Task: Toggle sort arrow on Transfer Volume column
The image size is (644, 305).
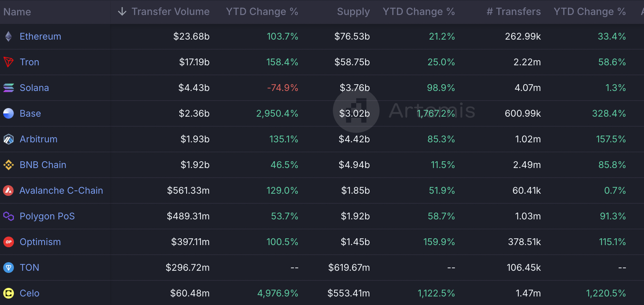Action: (x=122, y=12)
